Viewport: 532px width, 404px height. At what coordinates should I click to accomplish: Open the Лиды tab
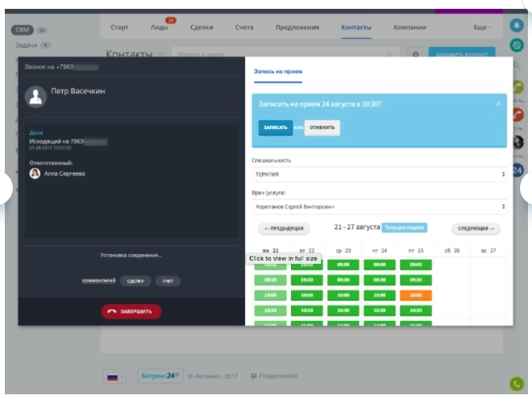click(159, 27)
